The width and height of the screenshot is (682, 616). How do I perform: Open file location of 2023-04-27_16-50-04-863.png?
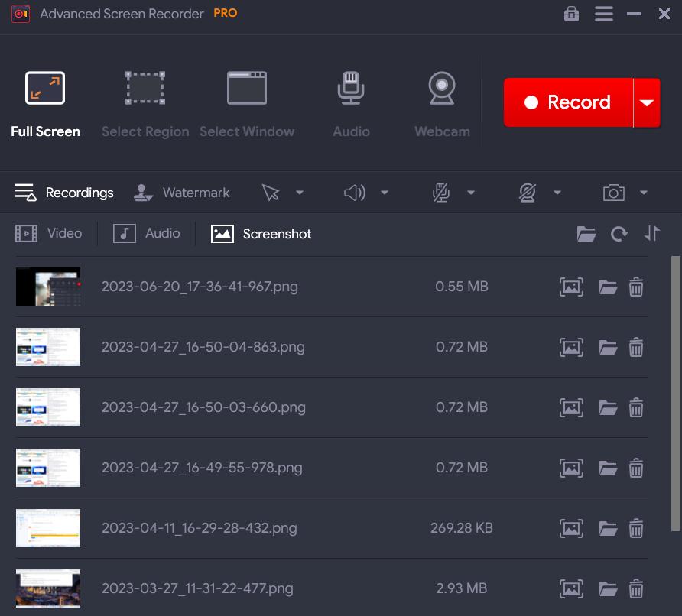click(608, 347)
